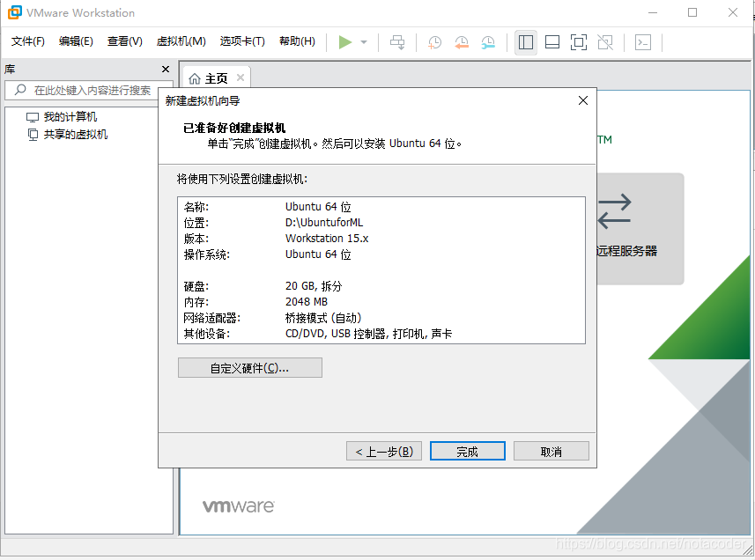Click the version value Workstation 15.x
The width and height of the screenshot is (755, 560).
pyautogui.click(x=327, y=239)
